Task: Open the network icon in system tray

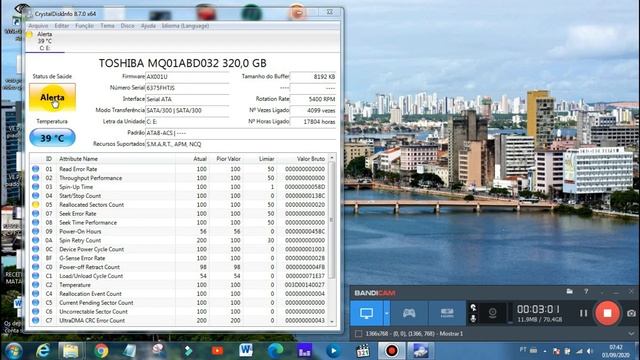Action: (x=579, y=351)
